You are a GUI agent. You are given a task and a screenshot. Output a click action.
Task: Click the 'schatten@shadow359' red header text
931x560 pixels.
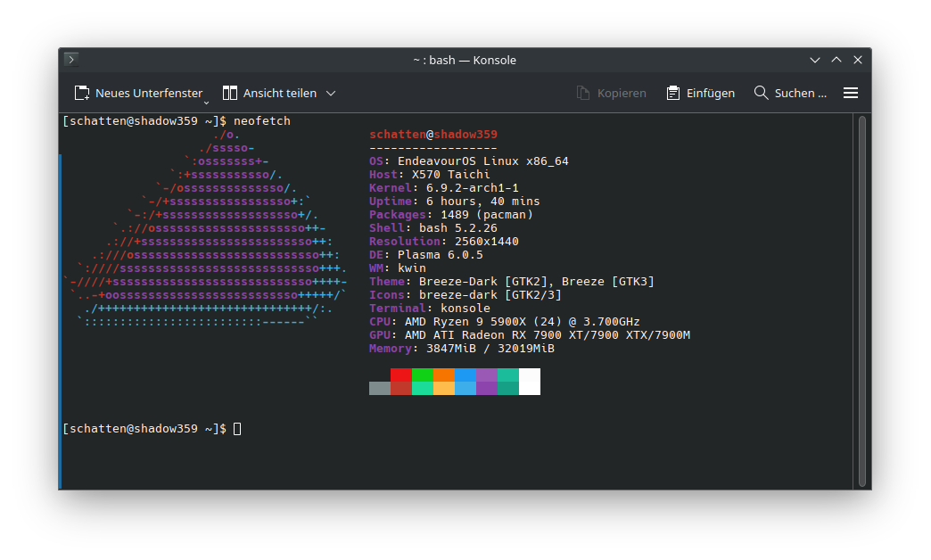[x=433, y=135]
